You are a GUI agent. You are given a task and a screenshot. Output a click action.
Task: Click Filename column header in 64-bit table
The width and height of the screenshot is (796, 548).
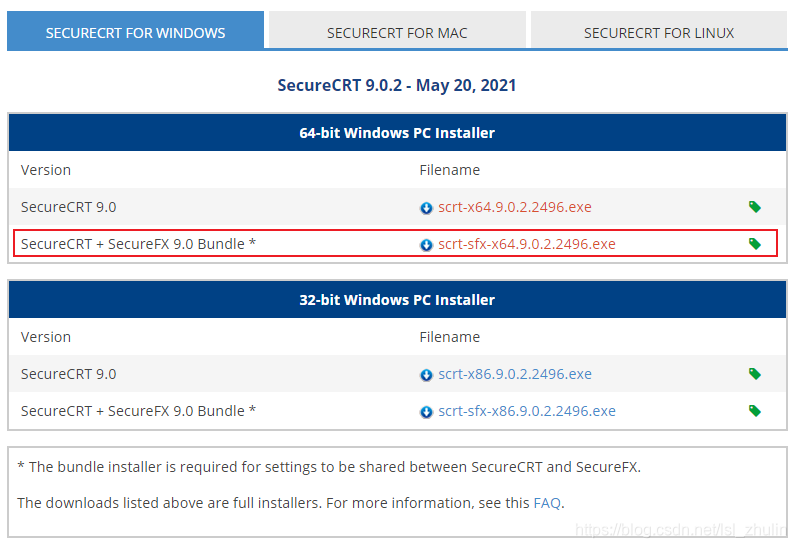point(450,170)
